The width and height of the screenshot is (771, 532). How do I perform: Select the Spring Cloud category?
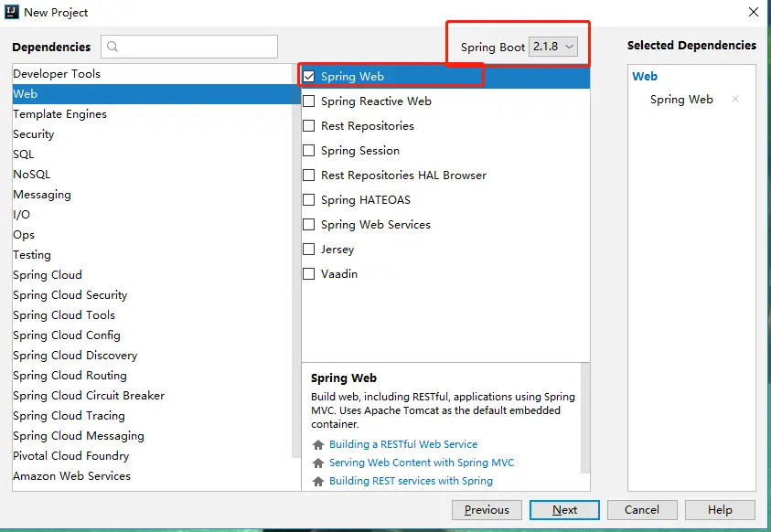[x=152, y=275]
